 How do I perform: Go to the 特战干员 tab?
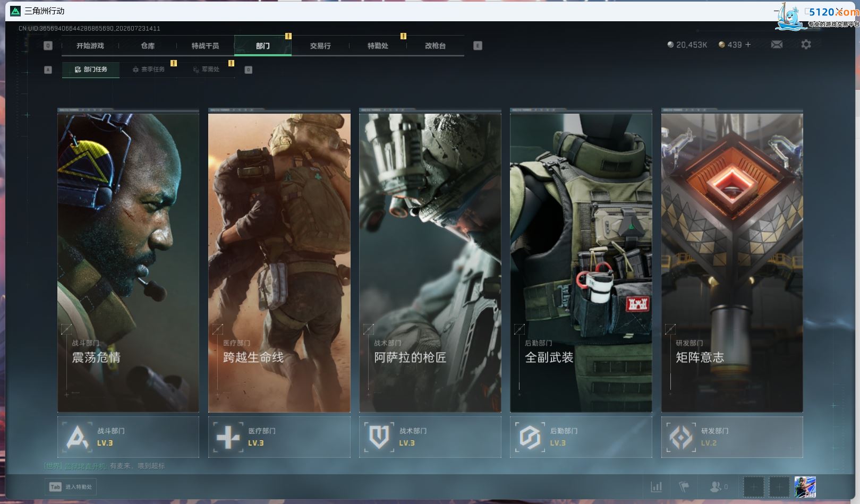[x=205, y=46]
